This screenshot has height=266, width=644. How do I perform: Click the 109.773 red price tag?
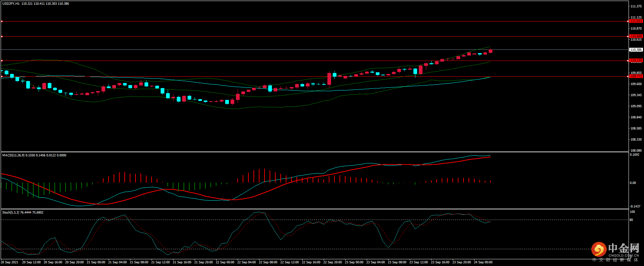[636, 76]
